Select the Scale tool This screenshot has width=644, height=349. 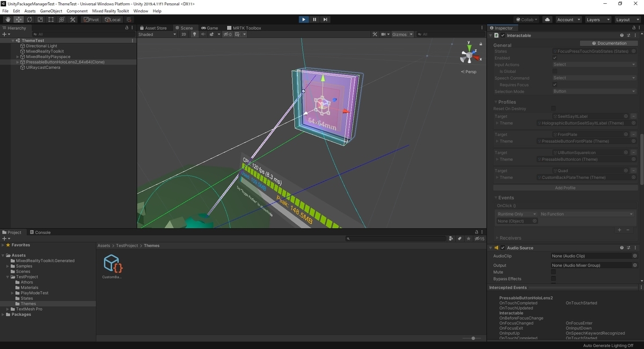pos(40,19)
